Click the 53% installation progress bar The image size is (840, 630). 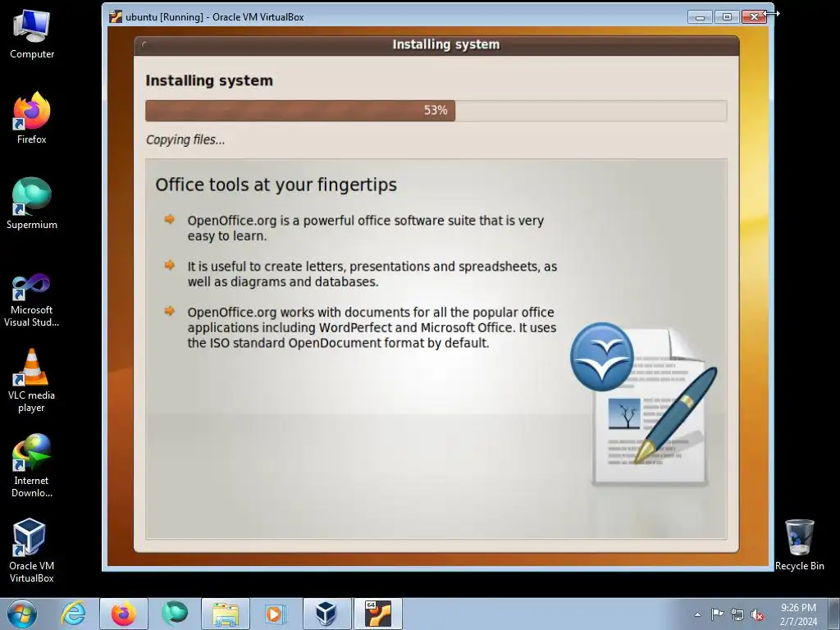(x=436, y=111)
